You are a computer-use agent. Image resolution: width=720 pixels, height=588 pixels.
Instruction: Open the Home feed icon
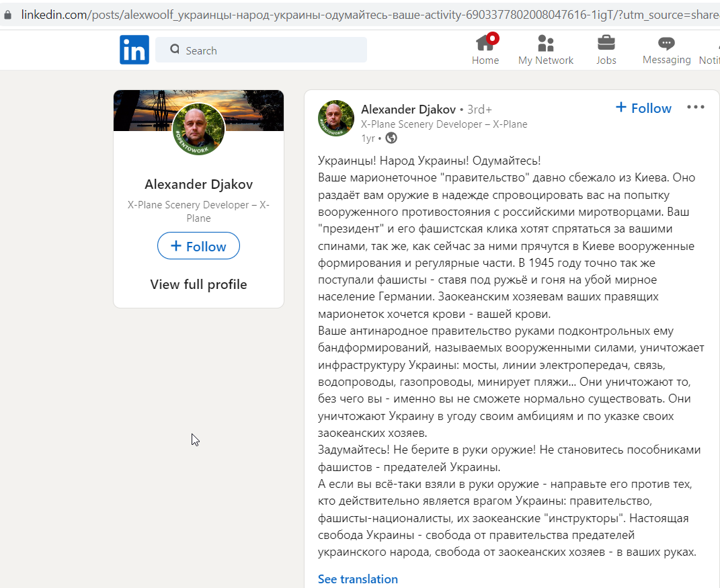point(485,43)
